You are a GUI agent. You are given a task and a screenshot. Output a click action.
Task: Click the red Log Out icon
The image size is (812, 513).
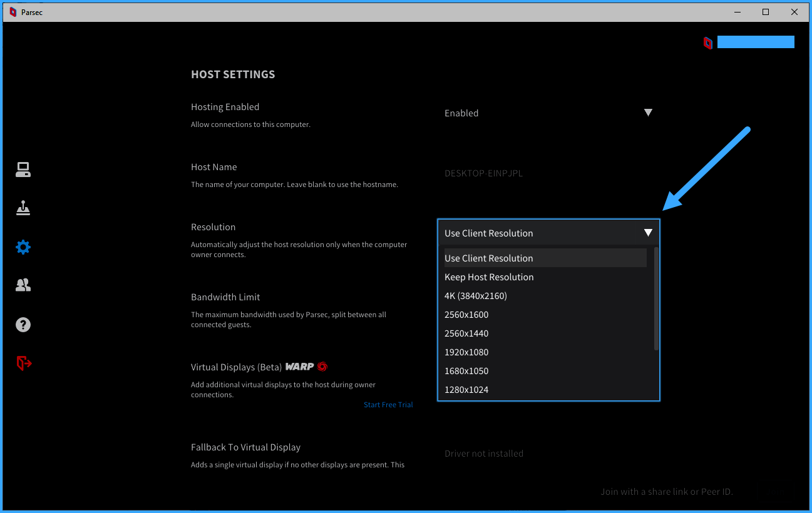(x=24, y=363)
